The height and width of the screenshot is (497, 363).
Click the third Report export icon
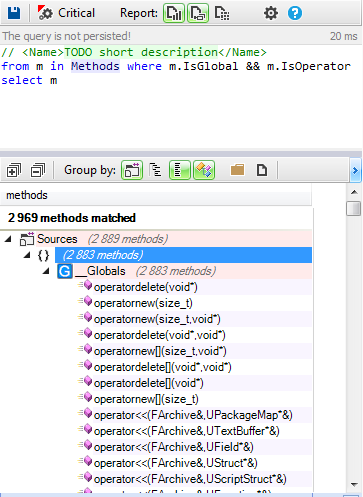point(222,13)
